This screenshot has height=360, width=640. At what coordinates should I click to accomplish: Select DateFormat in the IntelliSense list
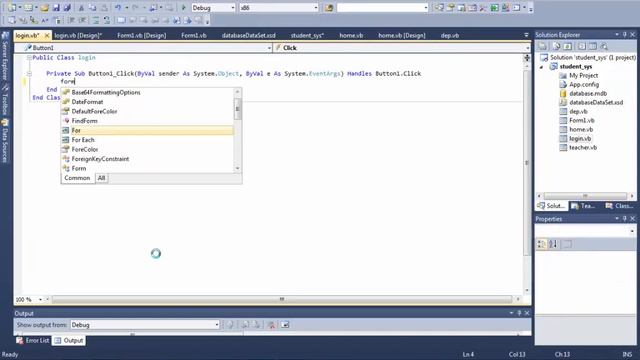[x=147, y=102]
